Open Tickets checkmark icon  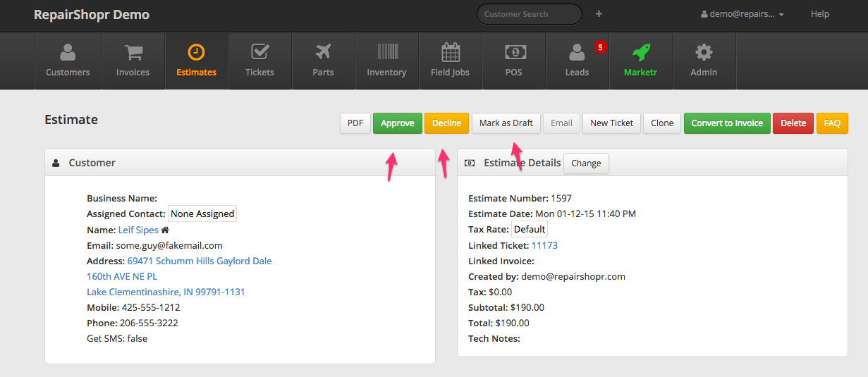pos(259,52)
